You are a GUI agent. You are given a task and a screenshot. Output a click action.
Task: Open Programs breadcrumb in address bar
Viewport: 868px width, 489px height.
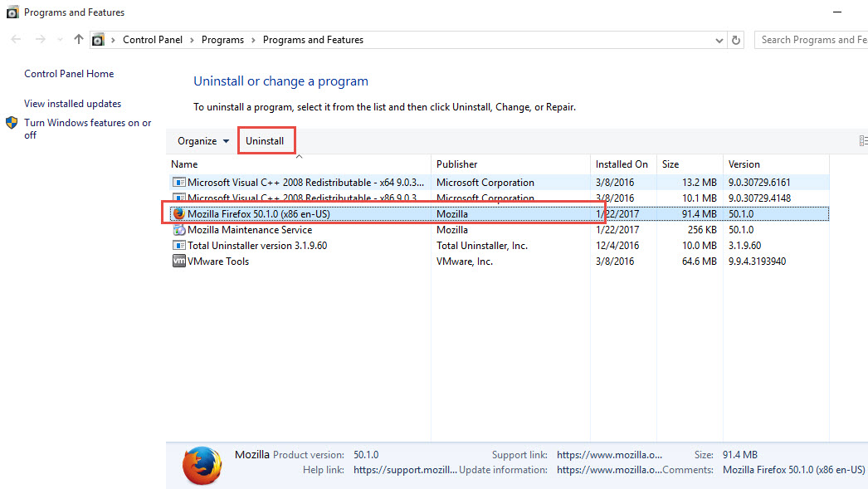pos(222,40)
